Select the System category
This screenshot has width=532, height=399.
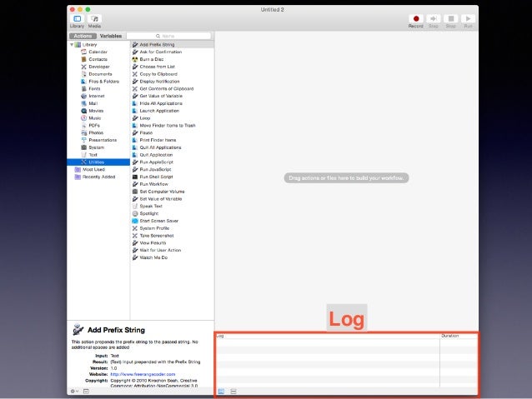tap(97, 147)
